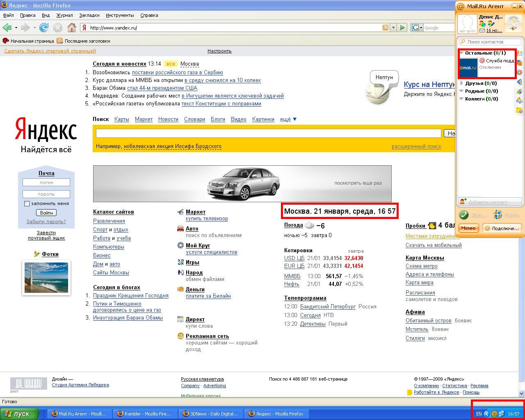The width and height of the screenshot is (525, 420).
Task: Expand the "Друзья" contact group
Action: 462,83
